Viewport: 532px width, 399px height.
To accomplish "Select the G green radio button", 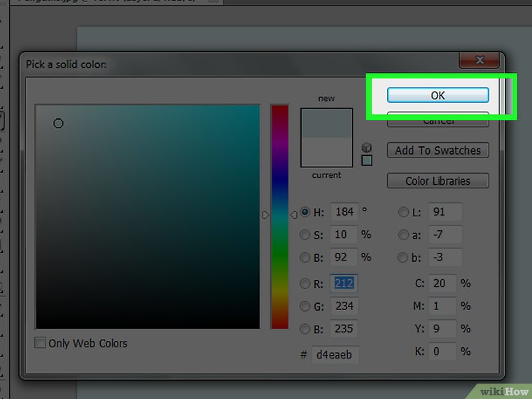I will coord(305,306).
